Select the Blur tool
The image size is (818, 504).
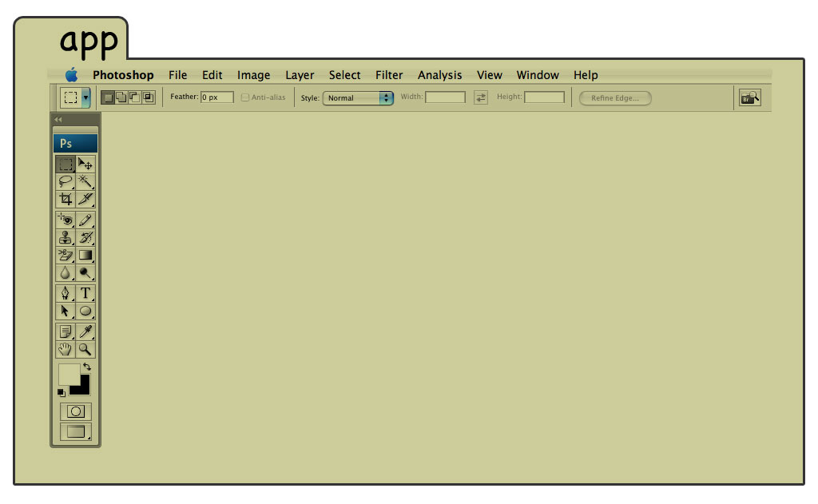(x=66, y=273)
